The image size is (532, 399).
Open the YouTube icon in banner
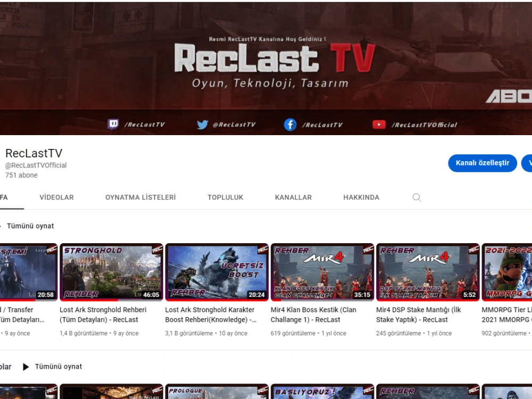click(379, 124)
